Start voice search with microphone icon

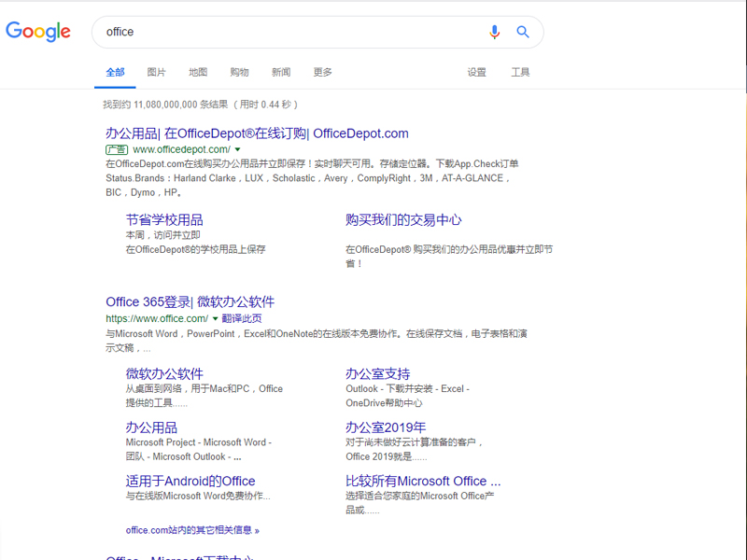pyautogui.click(x=494, y=32)
